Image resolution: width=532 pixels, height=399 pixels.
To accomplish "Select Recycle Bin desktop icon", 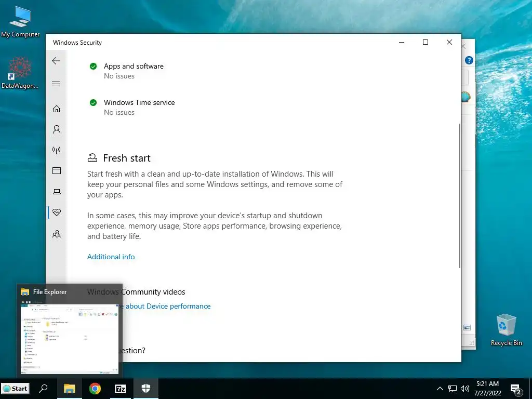I will point(506,330).
